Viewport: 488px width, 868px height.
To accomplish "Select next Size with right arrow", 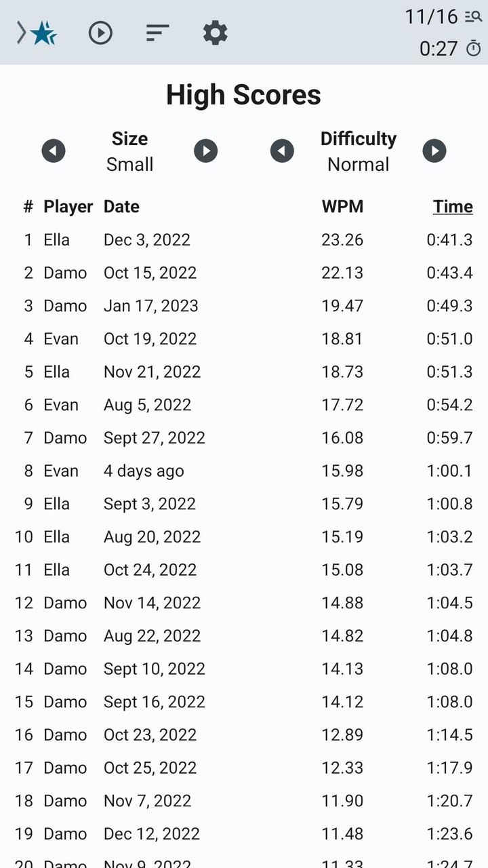I will coord(206,151).
